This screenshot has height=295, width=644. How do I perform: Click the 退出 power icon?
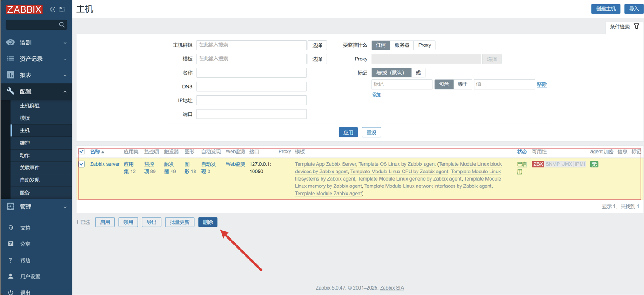(x=11, y=292)
